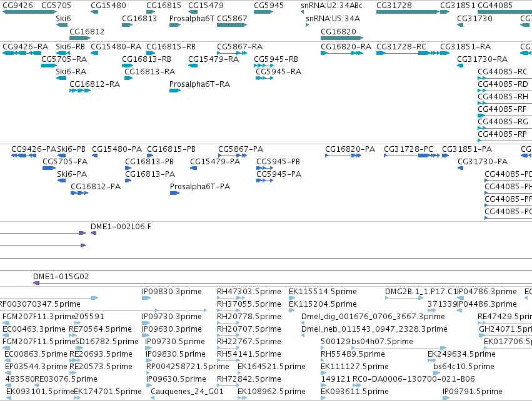Click the CG5867-RA transcript label
This screenshot has width=532, height=401.
click(240, 47)
